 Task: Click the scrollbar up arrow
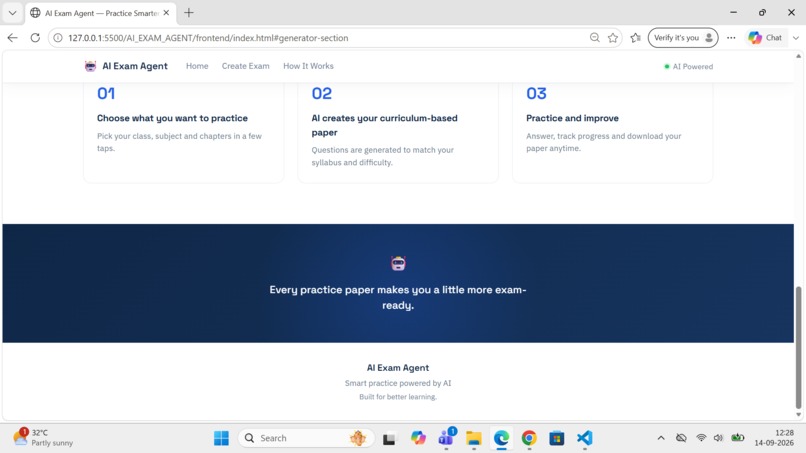(798, 56)
